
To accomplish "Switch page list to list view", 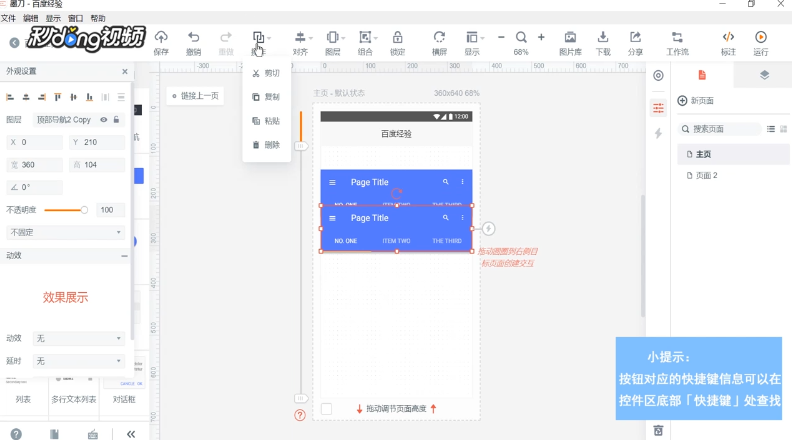I will [x=771, y=129].
